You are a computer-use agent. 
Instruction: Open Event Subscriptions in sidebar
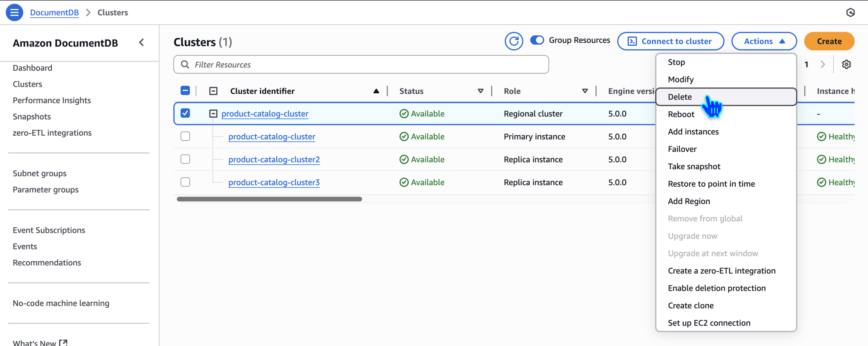[x=49, y=230]
